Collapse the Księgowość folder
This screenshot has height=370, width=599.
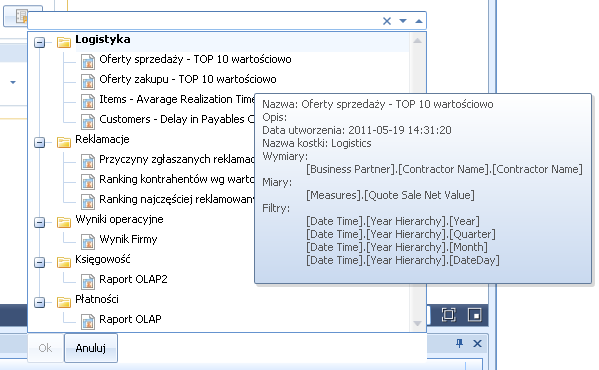(39, 262)
